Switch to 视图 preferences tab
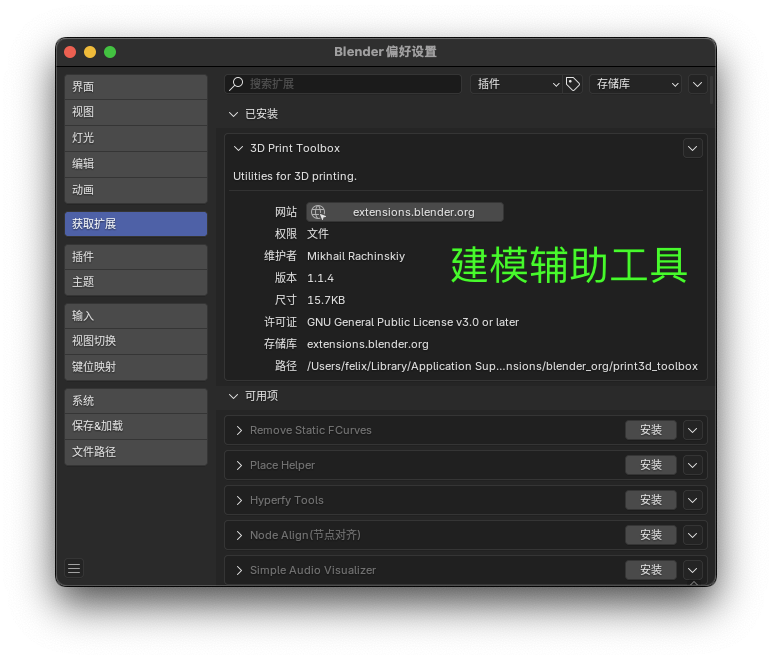Image resolution: width=772 pixels, height=660 pixels. pyautogui.click(x=136, y=112)
